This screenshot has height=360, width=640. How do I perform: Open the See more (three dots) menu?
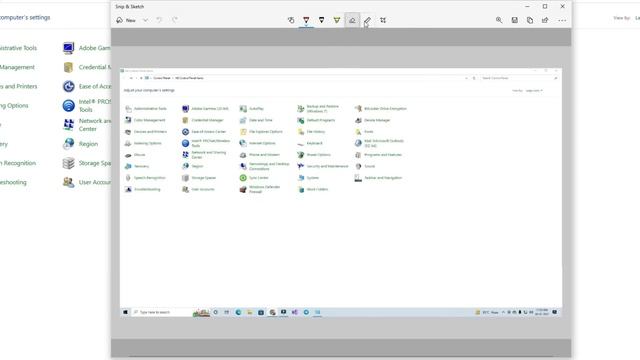[x=562, y=20]
